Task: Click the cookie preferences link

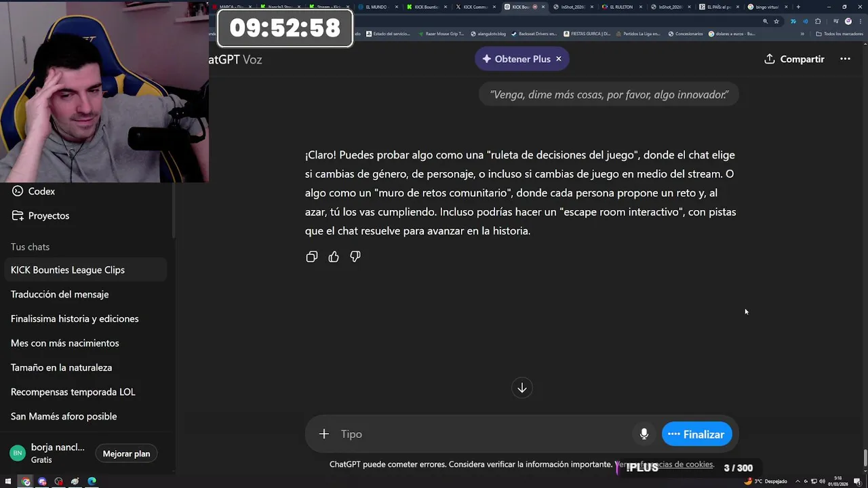Action: (x=665, y=464)
